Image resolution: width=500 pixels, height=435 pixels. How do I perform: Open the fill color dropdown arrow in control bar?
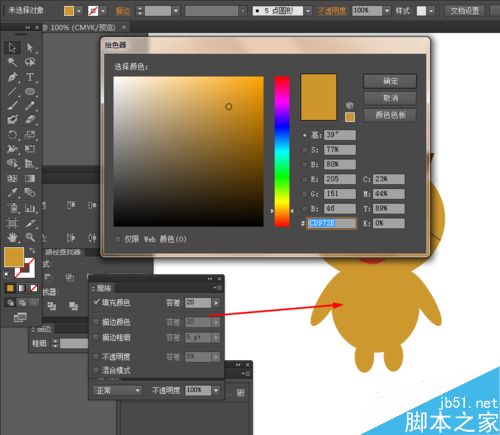click(x=79, y=11)
